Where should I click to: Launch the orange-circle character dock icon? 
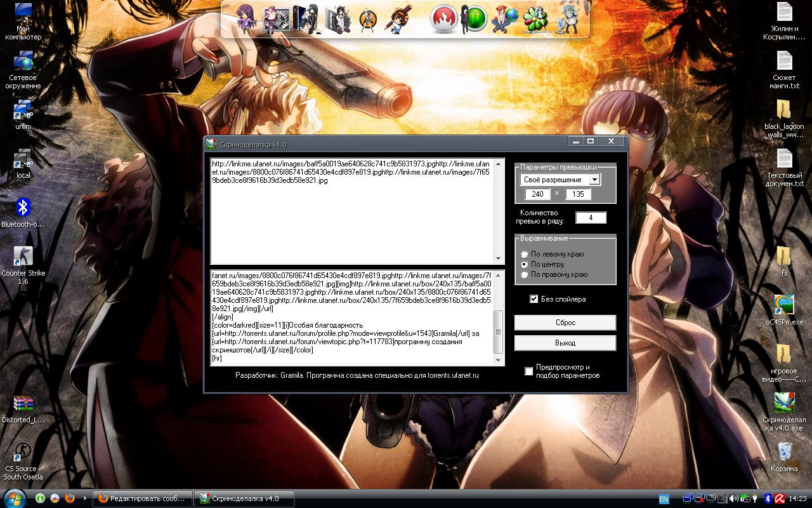[367, 19]
